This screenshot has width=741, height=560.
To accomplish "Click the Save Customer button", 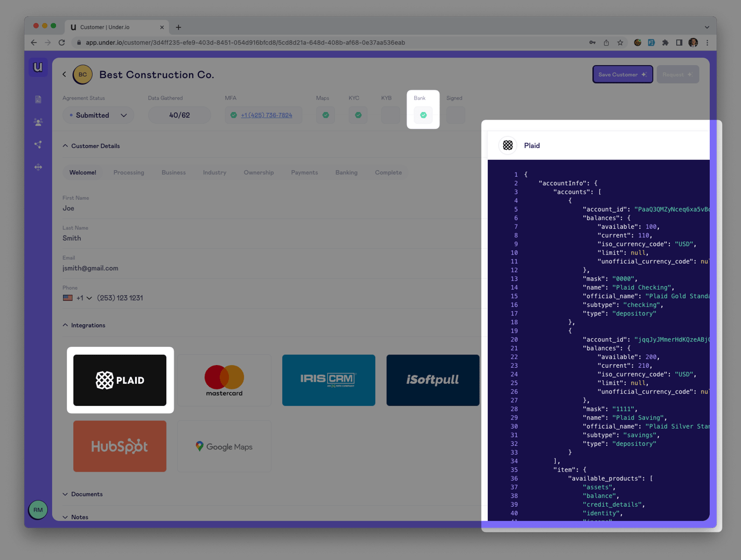I will click(x=622, y=74).
